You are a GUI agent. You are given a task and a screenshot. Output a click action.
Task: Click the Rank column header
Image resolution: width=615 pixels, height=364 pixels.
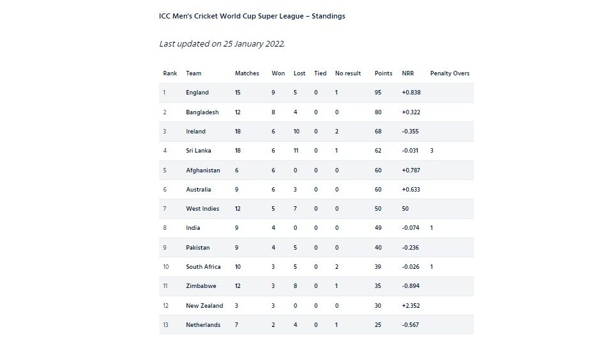tap(170, 73)
